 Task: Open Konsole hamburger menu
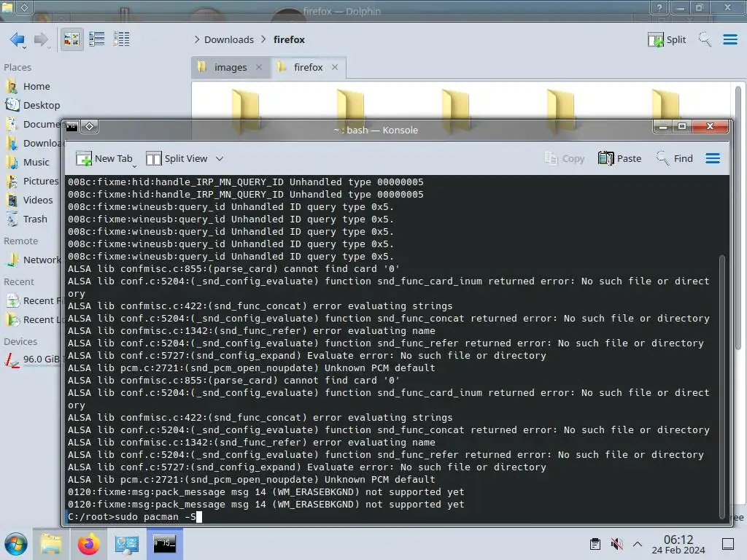713,158
